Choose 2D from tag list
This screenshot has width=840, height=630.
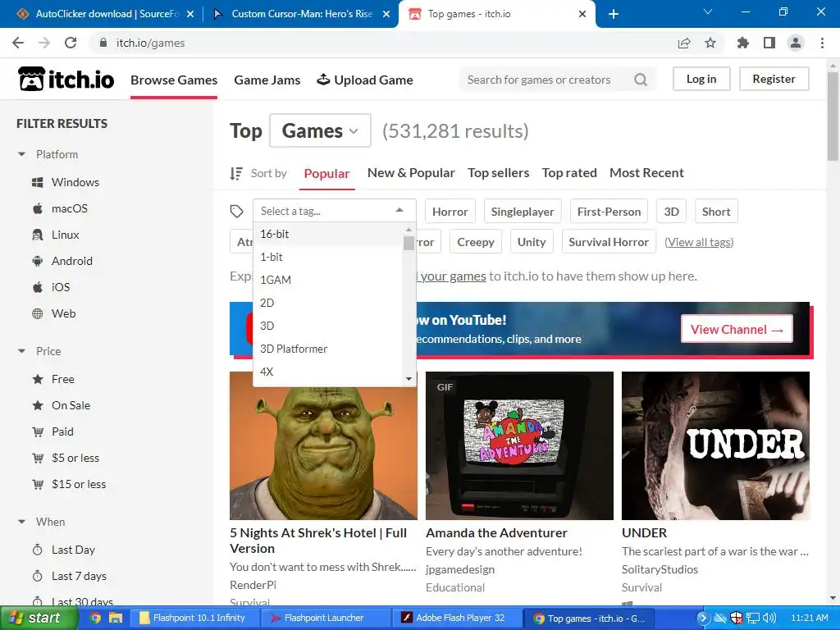coord(328,304)
